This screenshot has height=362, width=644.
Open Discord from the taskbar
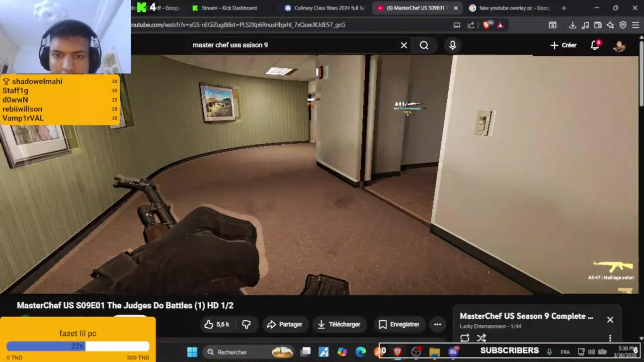[x=453, y=352]
